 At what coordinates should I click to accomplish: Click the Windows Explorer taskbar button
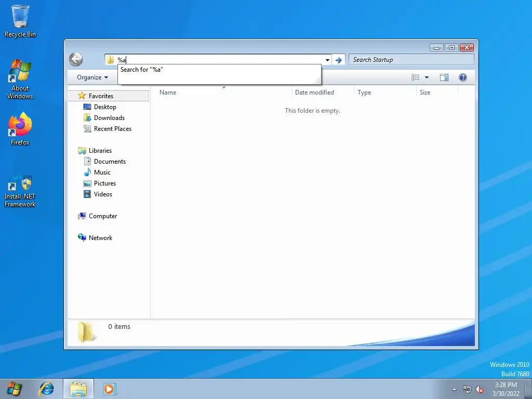coord(78,389)
